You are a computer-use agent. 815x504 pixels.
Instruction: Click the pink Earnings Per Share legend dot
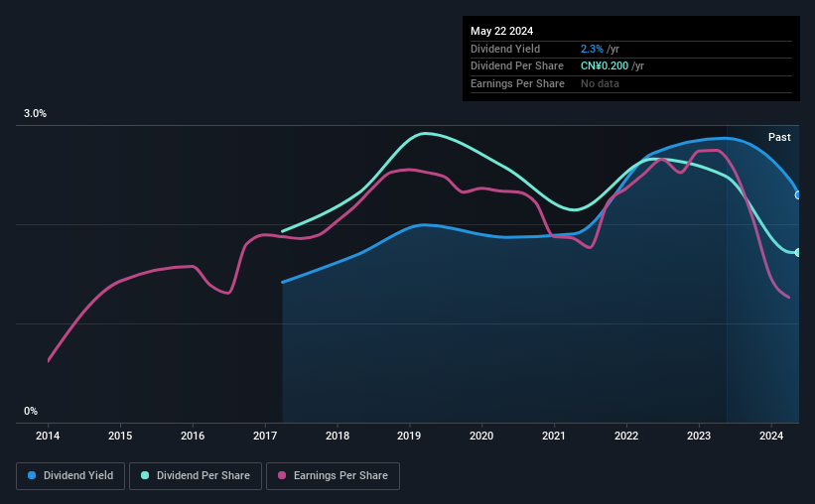click(282, 475)
